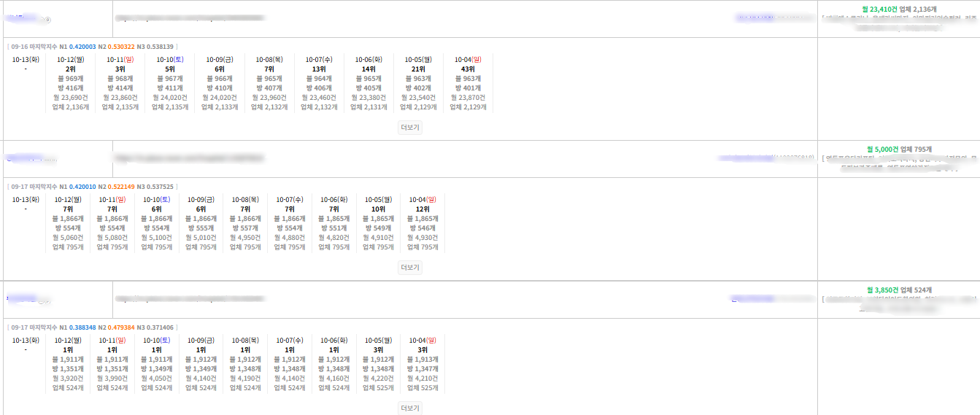Viewport: 980px width, 415px height.
Task: Click the 업체 2,131개 value
Action: (x=369, y=107)
